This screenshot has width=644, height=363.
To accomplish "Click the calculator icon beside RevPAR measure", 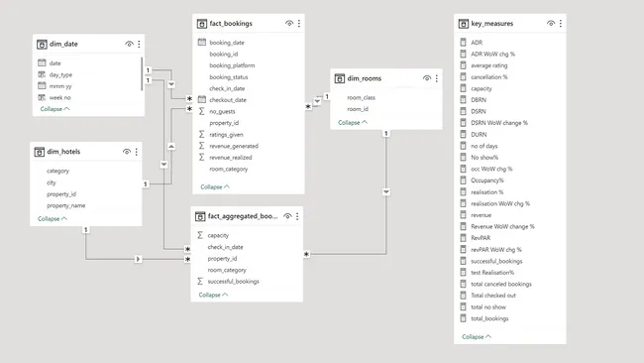I will pyautogui.click(x=464, y=238).
